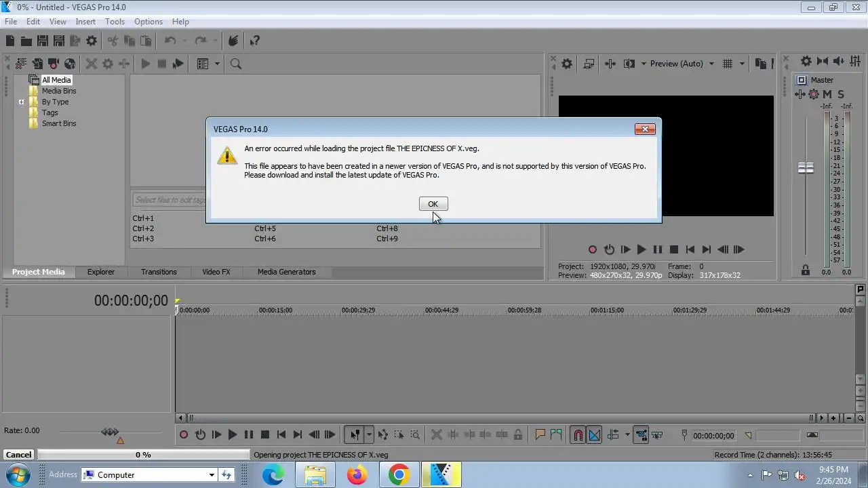
Task: Open the File menu
Action: coord(11,22)
